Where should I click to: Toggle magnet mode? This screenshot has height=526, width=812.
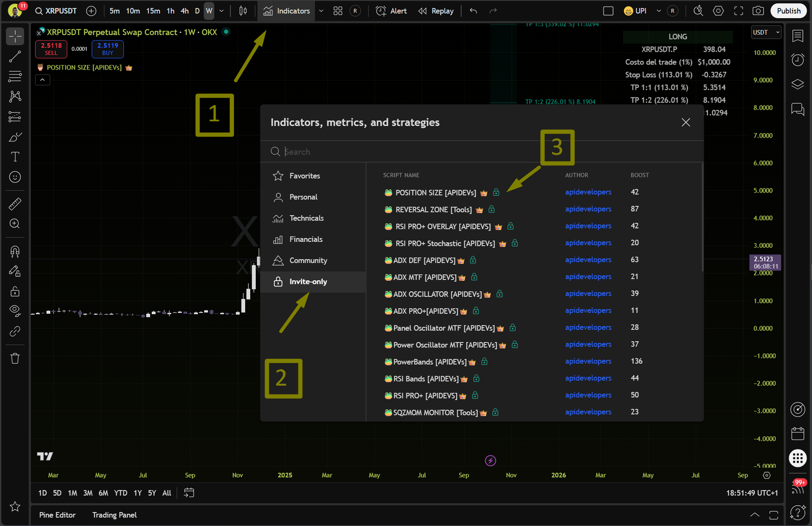(x=15, y=251)
